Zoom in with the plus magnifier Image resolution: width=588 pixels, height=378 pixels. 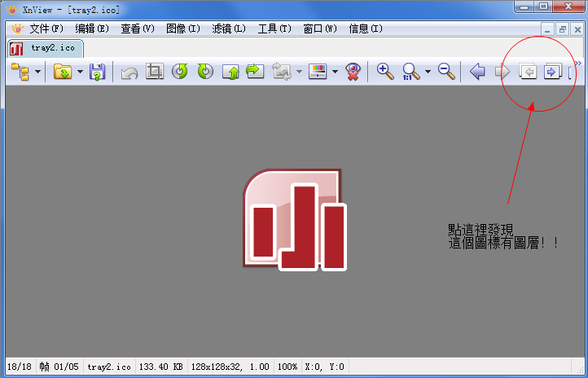[385, 71]
